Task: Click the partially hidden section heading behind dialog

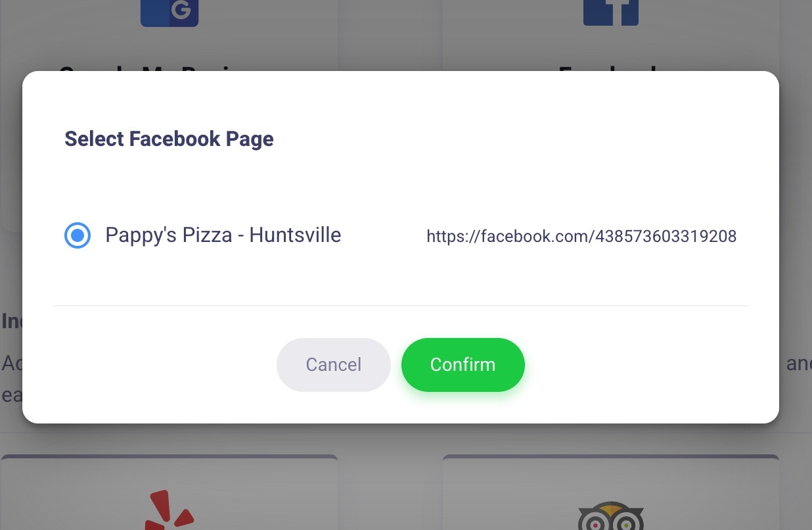Action: 11,321
